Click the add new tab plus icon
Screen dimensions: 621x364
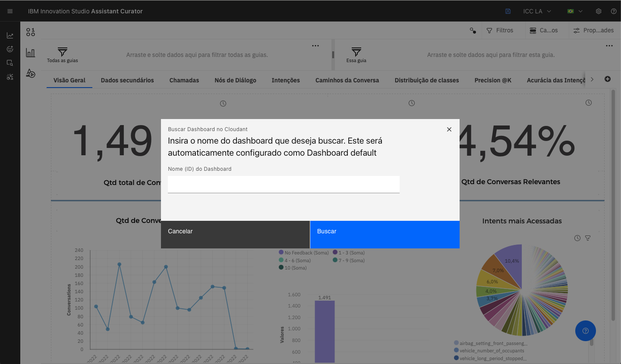(608, 79)
